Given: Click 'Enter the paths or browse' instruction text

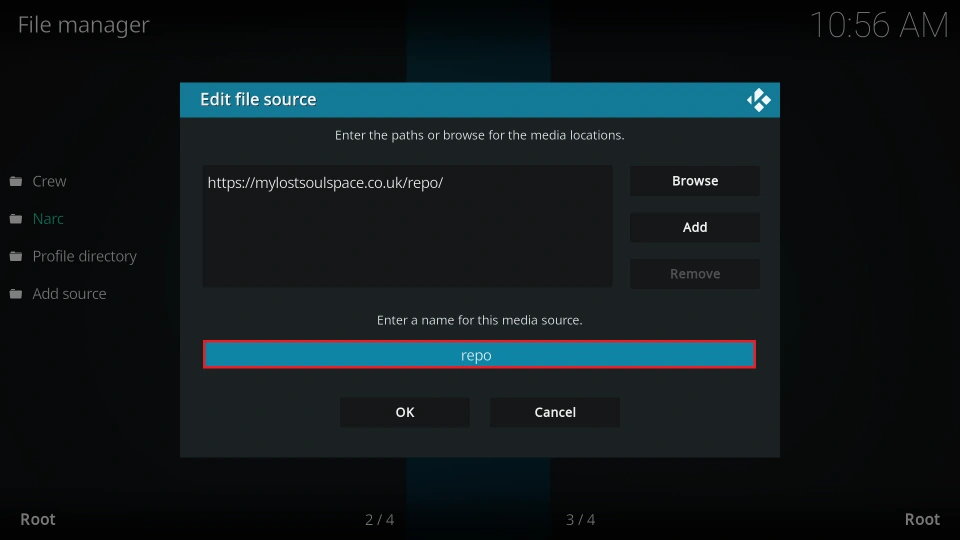Looking at the screenshot, I should click(x=479, y=135).
